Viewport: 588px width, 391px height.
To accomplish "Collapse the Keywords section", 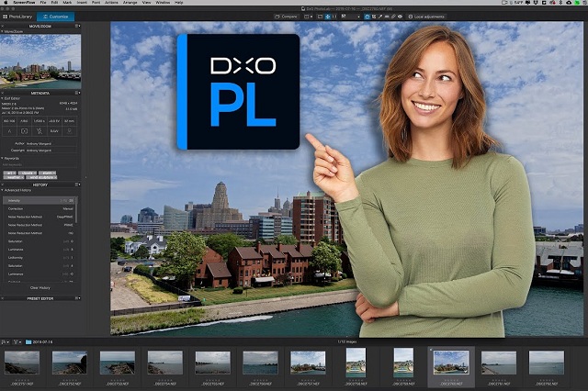I will pos(2,159).
